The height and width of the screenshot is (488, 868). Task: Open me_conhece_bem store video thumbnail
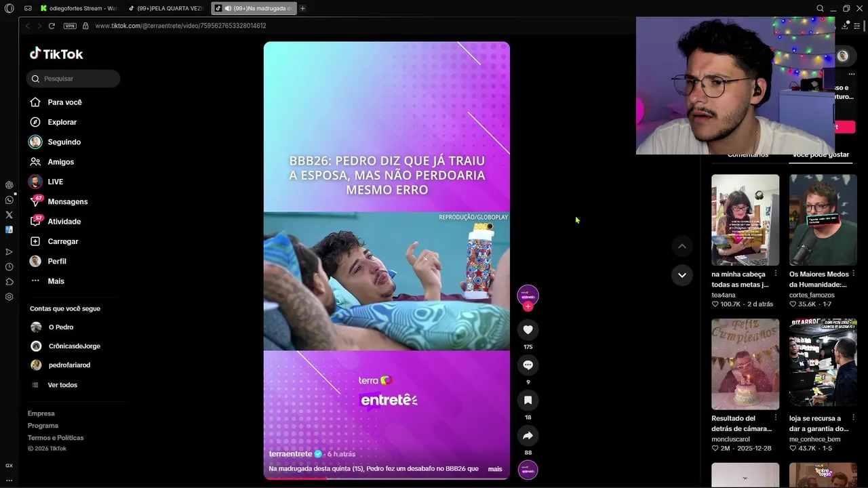point(823,364)
